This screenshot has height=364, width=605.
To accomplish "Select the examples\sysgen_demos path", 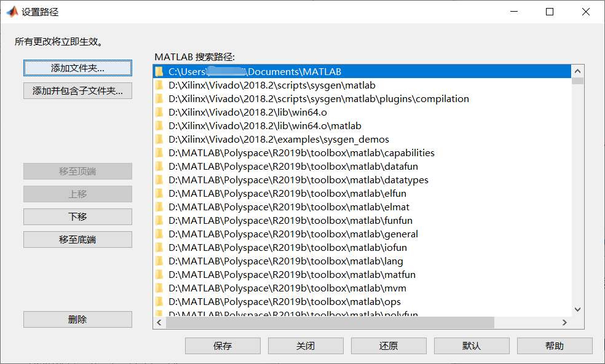I will click(x=362, y=140).
